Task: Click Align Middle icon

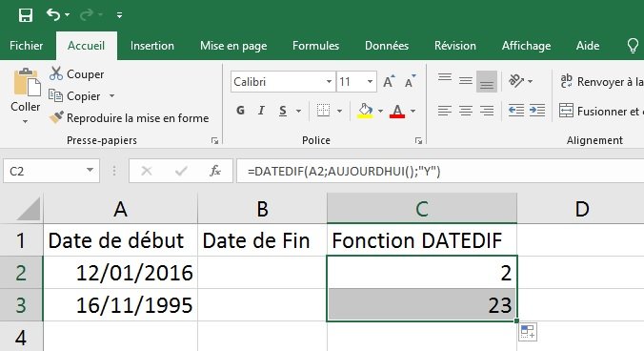Action: [466, 81]
